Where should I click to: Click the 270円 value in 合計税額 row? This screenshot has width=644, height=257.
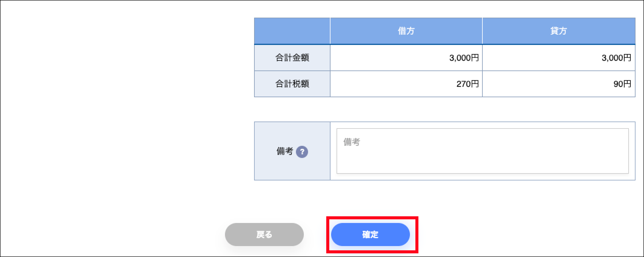click(468, 84)
